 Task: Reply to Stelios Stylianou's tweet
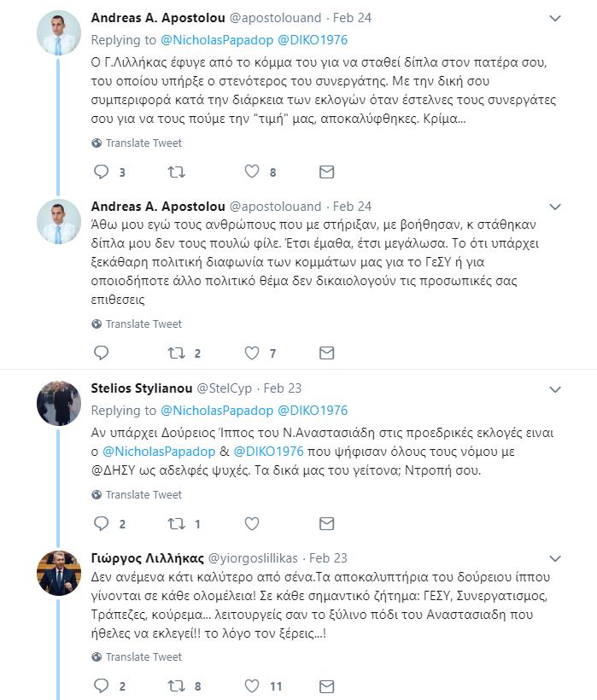tap(102, 523)
